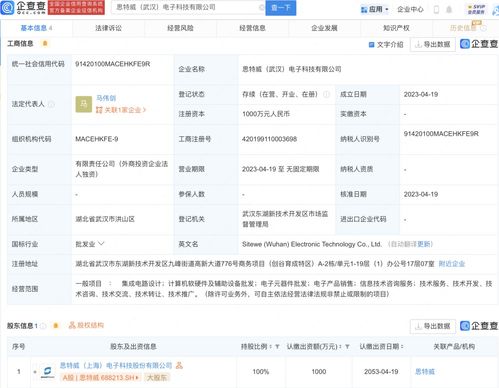The height and width of the screenshot is (388, 499).
Task: Click 导出数据 button in 股东信息 section
Action: 433,326
